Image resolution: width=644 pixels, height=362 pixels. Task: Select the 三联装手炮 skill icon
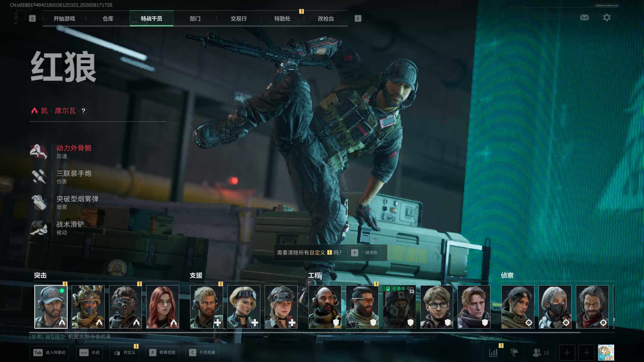(39, 177)
